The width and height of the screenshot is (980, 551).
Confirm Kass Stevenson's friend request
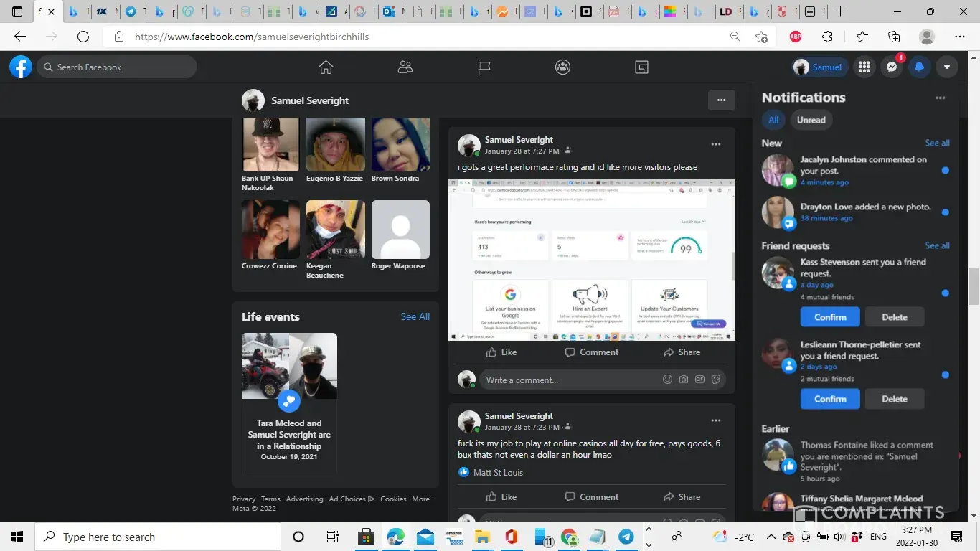830,317
